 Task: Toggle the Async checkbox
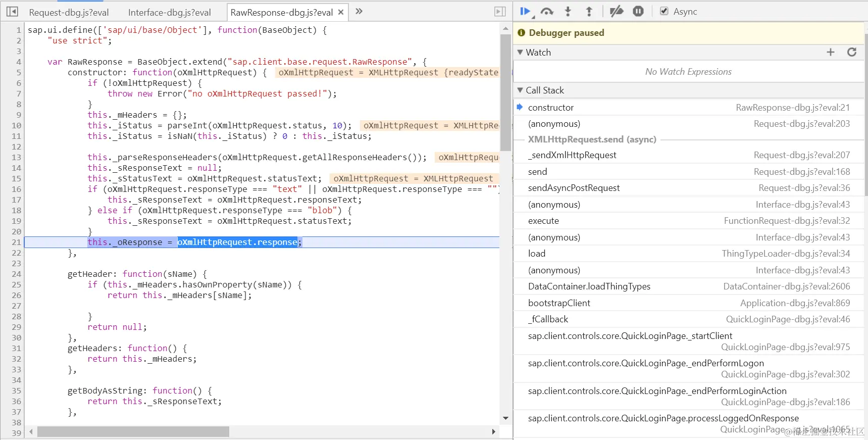pos(665,11)
